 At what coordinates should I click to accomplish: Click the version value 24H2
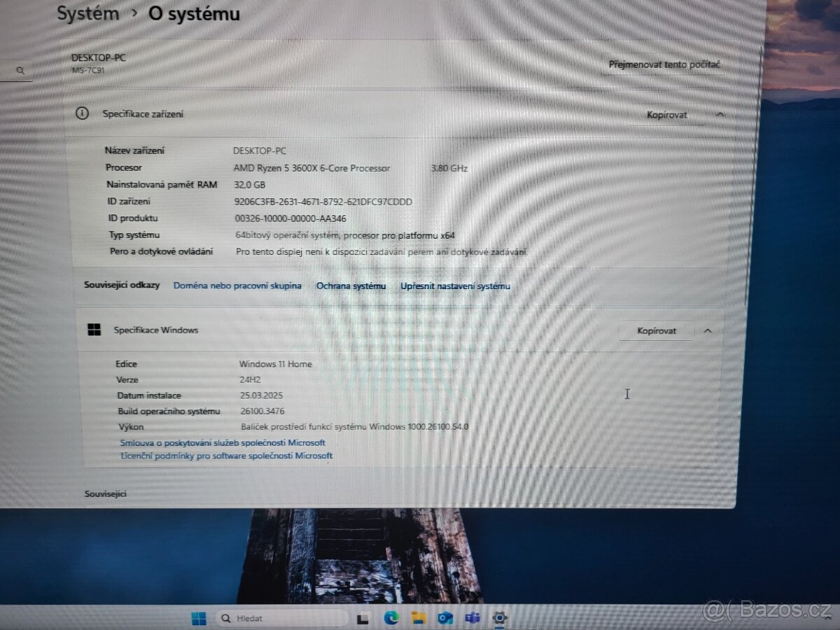tap(250, 379)
